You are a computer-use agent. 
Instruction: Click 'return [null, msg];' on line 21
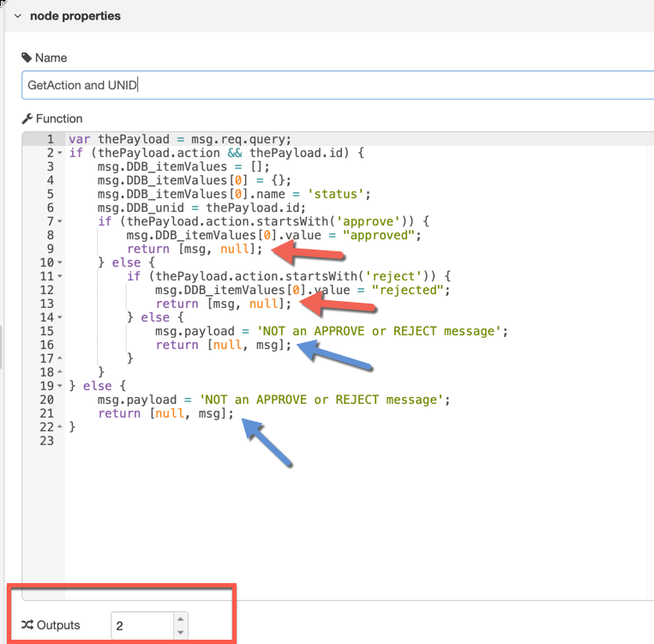[165, 413]
